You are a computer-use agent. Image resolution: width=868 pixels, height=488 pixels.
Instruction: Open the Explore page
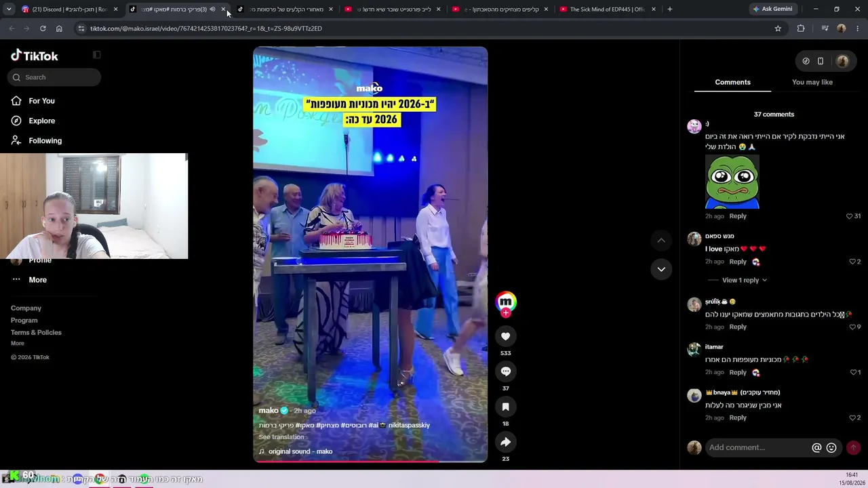[x=41, y=121]
